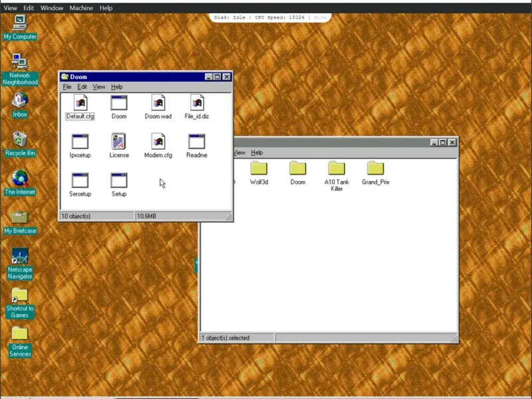
Task: Select the Readme icon
Action: [x=197, y=142]
